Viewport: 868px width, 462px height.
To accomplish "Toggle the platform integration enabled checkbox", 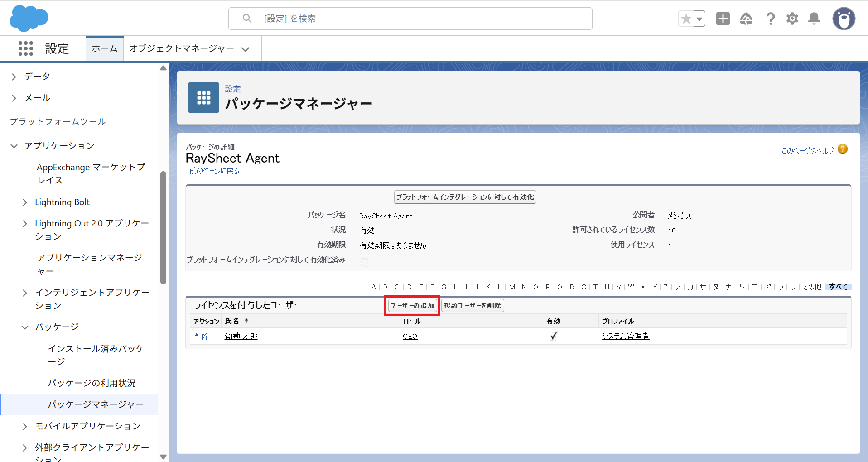I will [x=364, y=262].
